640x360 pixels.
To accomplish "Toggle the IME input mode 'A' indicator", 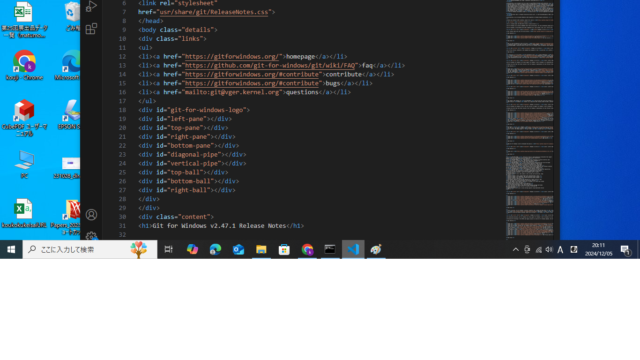I will click(x=560, y=249).
